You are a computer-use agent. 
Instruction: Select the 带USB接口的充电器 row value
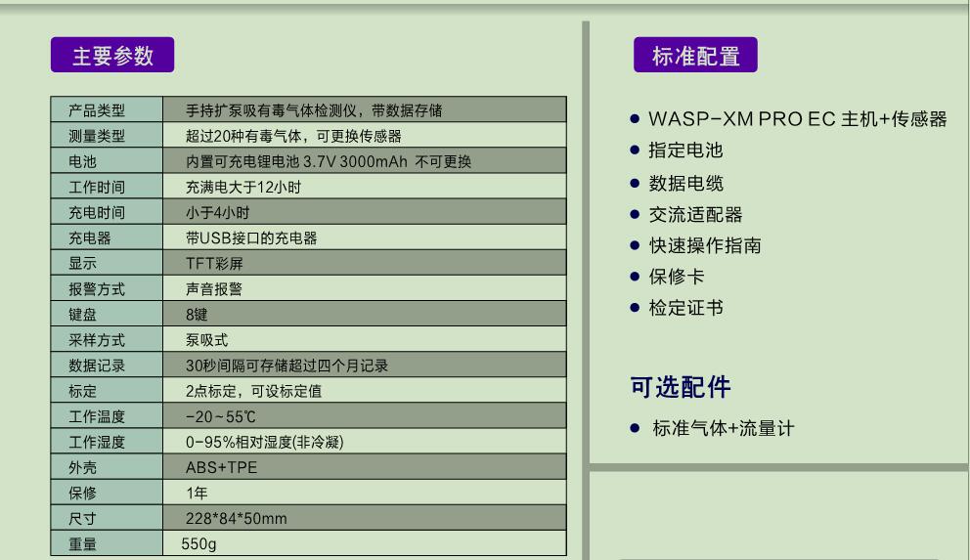[x=251, y=237]
